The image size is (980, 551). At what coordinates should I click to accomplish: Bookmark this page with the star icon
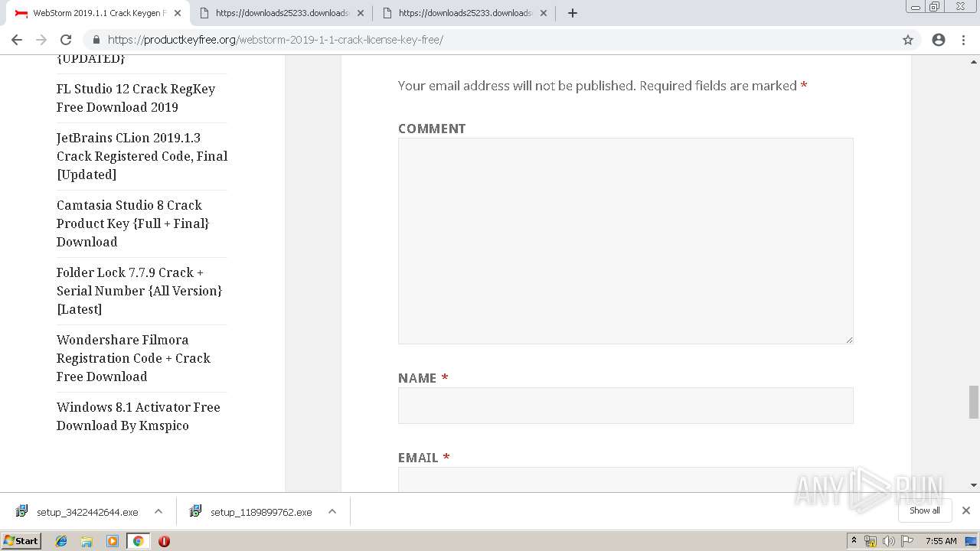click(x=908, y=40)
